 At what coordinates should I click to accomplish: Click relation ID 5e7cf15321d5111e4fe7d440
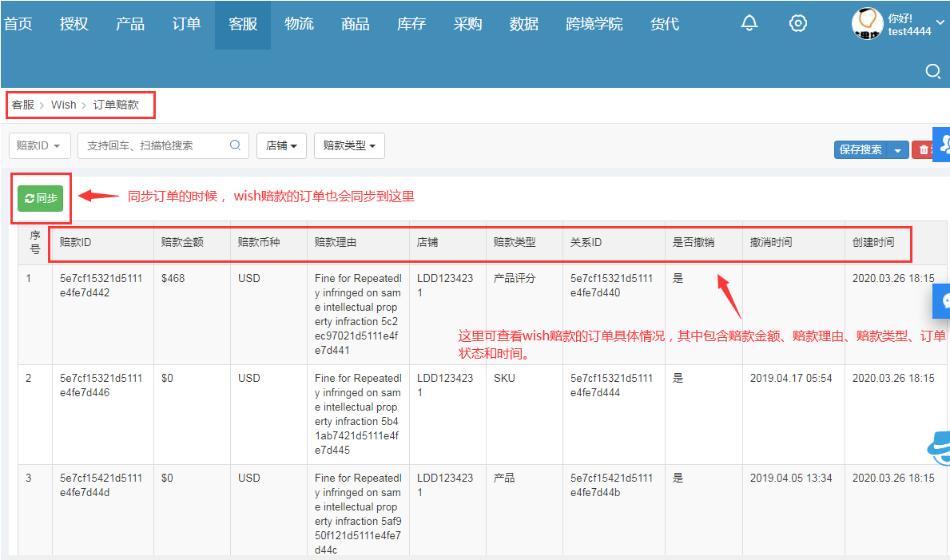(x=612, y=285)
